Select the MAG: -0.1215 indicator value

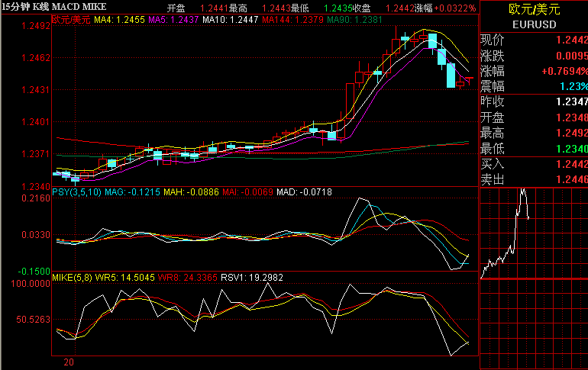[x=132, y=192]
